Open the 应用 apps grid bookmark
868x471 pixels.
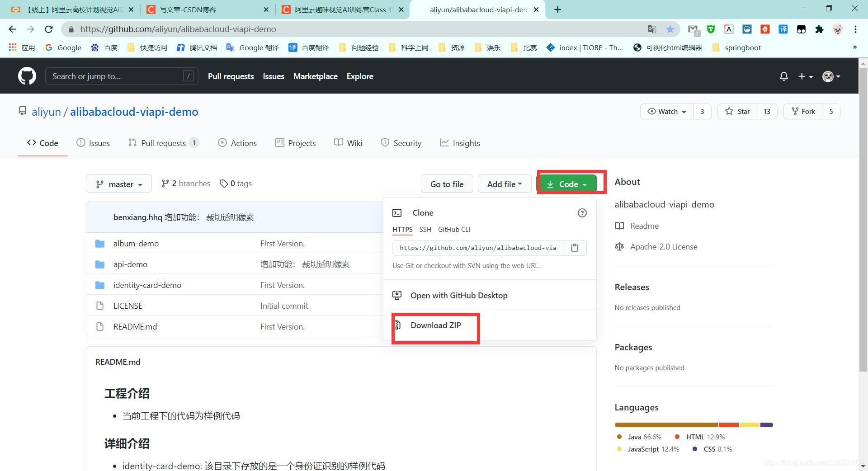(22, 47)
